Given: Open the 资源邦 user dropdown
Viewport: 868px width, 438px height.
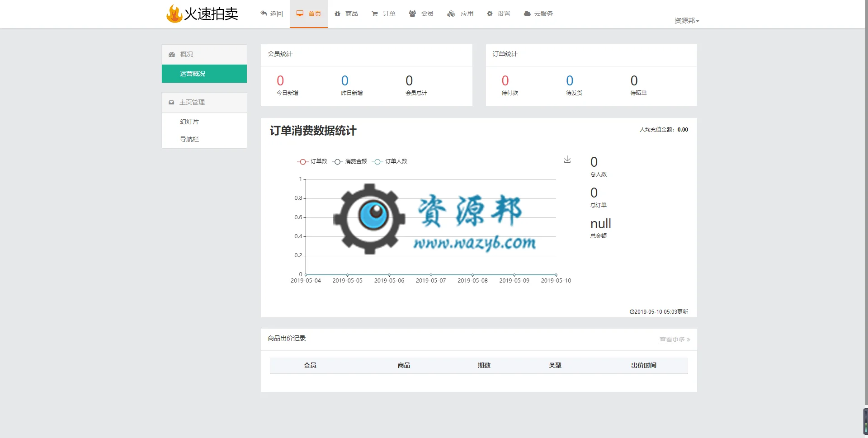Looking at the screenshot, I should 686,21.
